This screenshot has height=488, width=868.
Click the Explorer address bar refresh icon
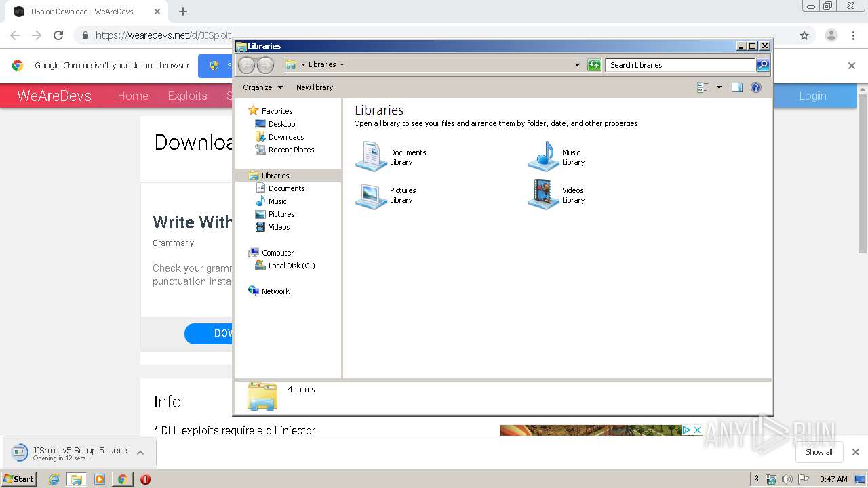(594, 65)
